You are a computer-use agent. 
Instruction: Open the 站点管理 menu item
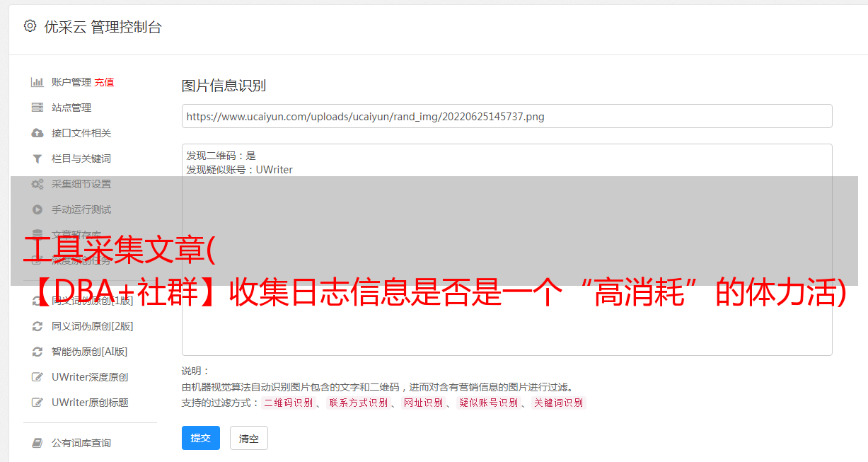(71, 108)
